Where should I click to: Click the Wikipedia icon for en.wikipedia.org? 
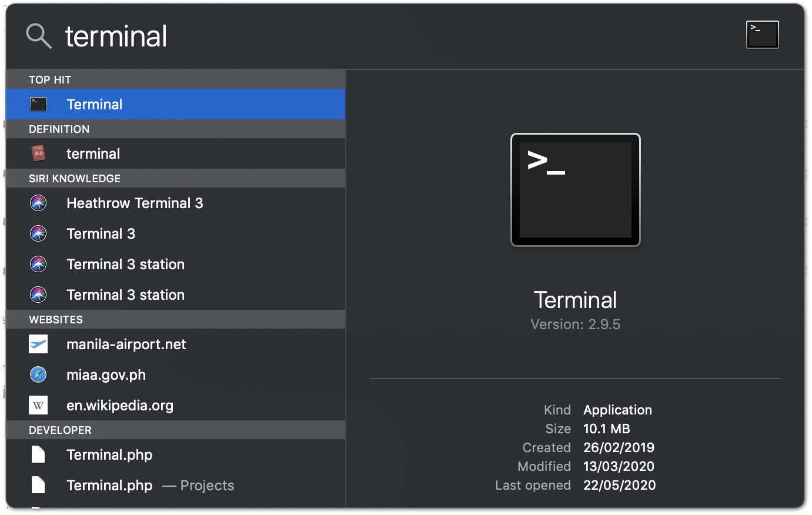[38, 405]
